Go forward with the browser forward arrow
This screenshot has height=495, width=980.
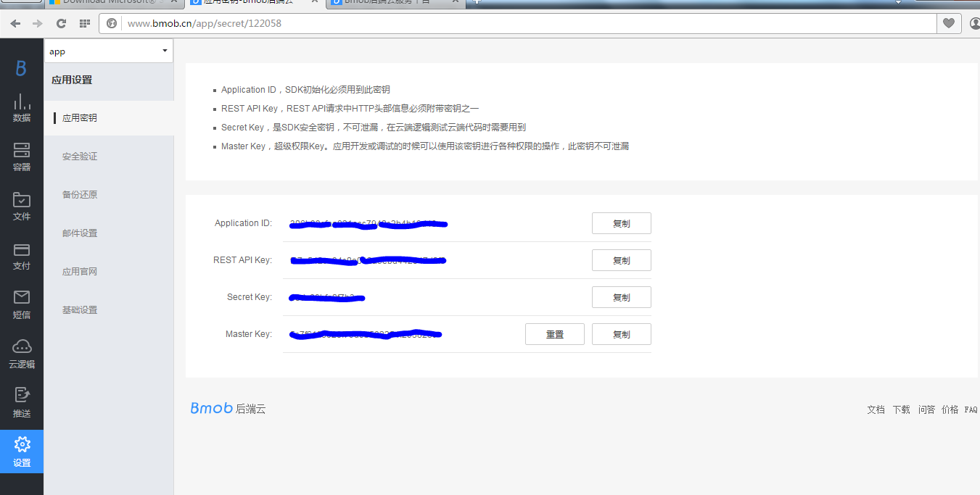click(38, 23)
